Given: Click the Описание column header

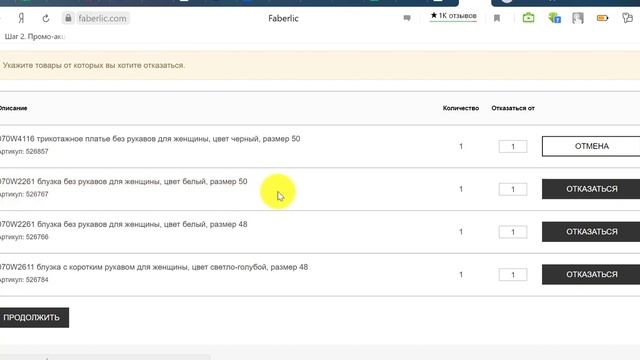Looking at the screenshot, I should click(x=13, y=108).
